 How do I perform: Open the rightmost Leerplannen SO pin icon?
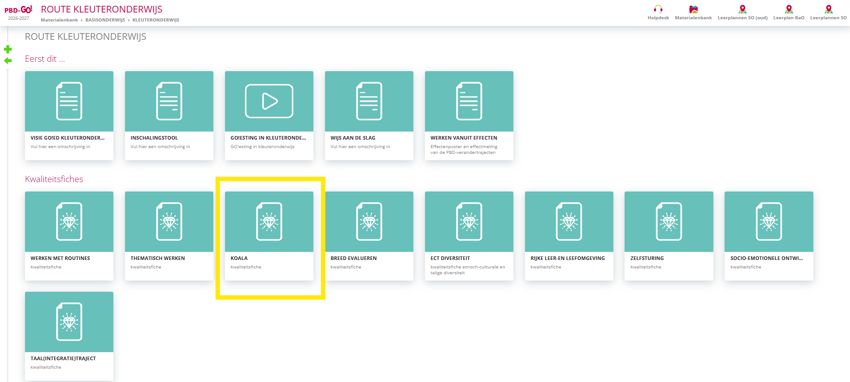click(x=828, y=9)
